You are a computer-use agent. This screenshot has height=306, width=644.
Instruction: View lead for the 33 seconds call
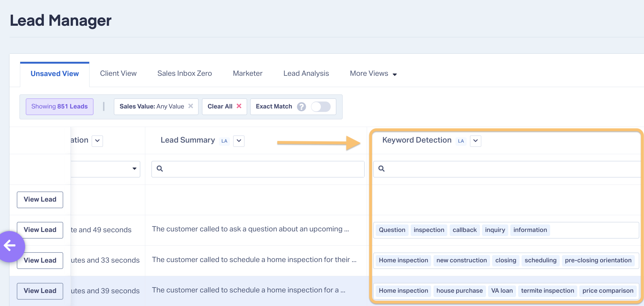tap(40, 261)
